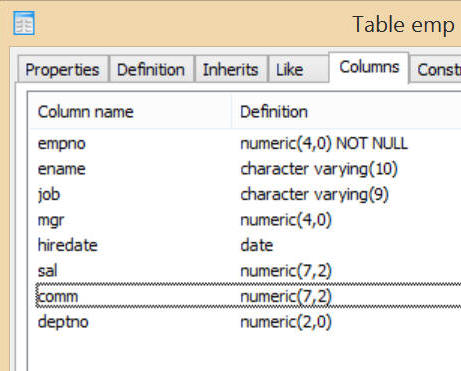
Task: Click the table icon in title bar
Action: (24, 23)
